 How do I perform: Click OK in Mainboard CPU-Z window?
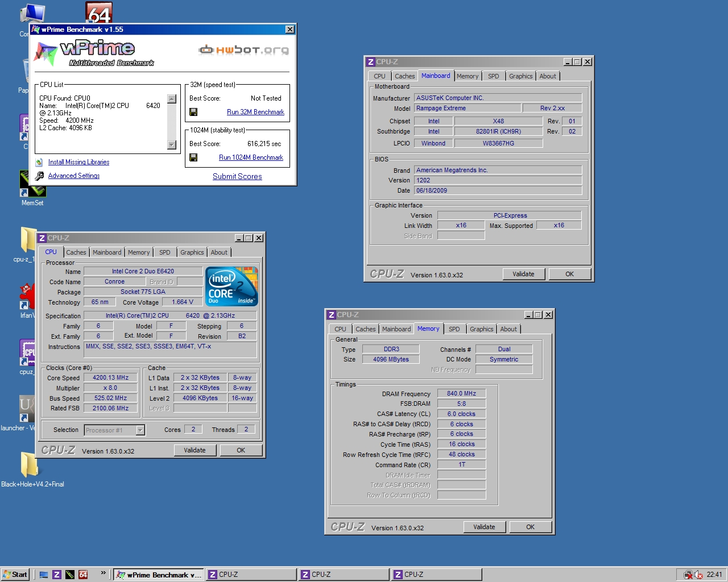[x=569, y=274]
